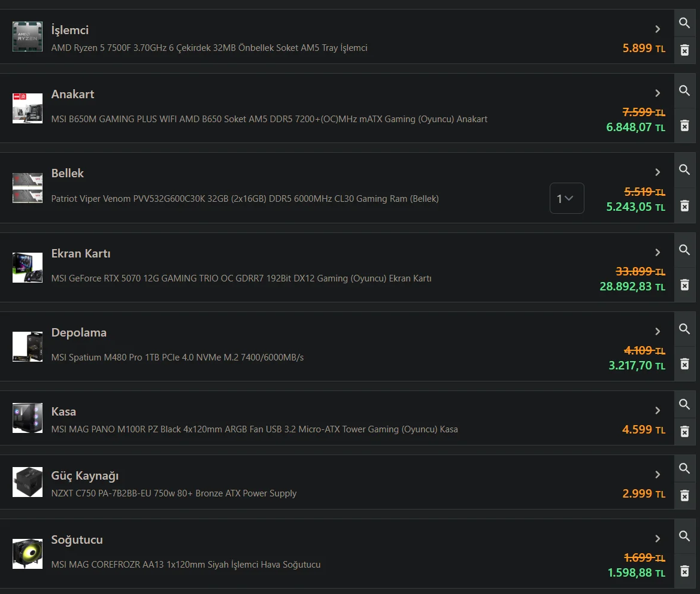Viewport: 700px width, 594px height.
Task: Click the Patriot Viper RAM thumbnail
Action: 27,188
